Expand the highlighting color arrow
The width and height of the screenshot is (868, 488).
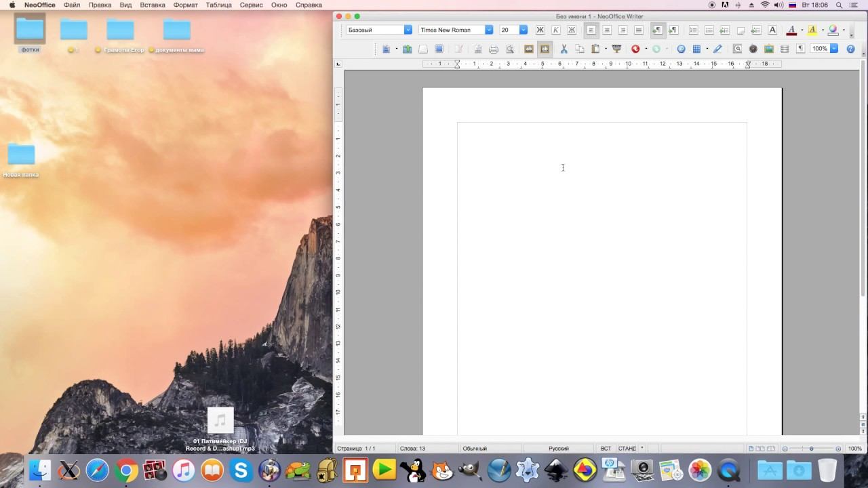point(823,30)
